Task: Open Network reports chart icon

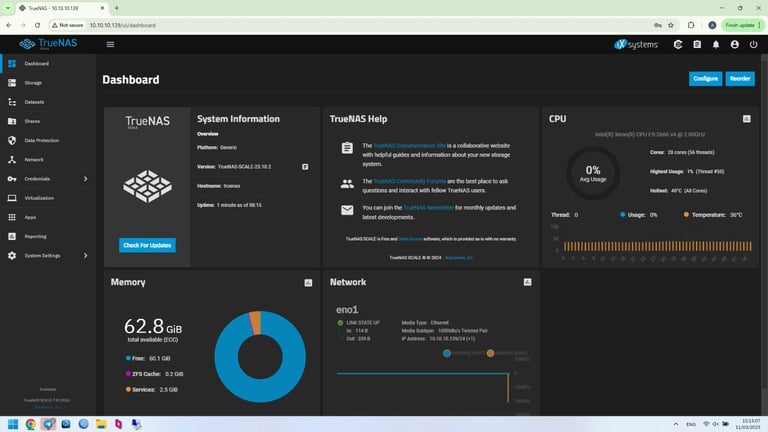Action: [528, 282]
